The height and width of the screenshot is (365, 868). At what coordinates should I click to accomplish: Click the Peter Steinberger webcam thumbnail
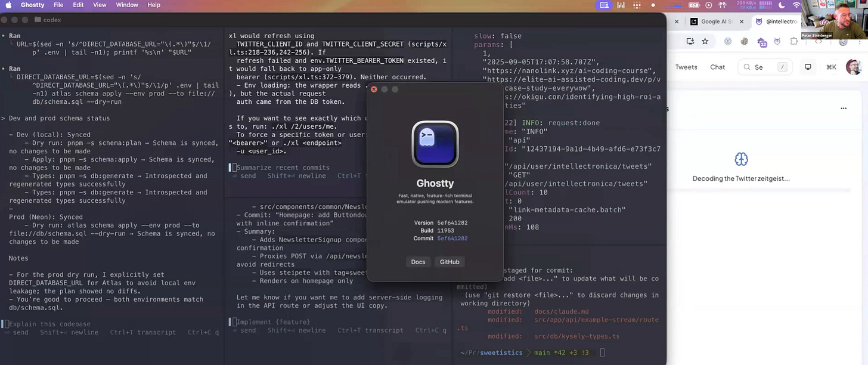pos(835,20)
